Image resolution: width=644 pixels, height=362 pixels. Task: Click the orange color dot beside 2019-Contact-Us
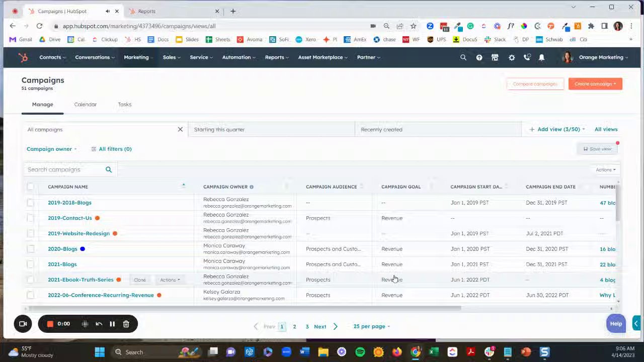(x=97, y=218)
